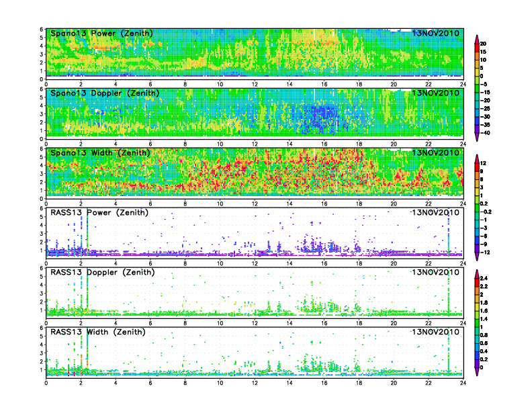Click the 2.4 label on the bottom colorbar
532x411 pixels.
click(484, 278)
